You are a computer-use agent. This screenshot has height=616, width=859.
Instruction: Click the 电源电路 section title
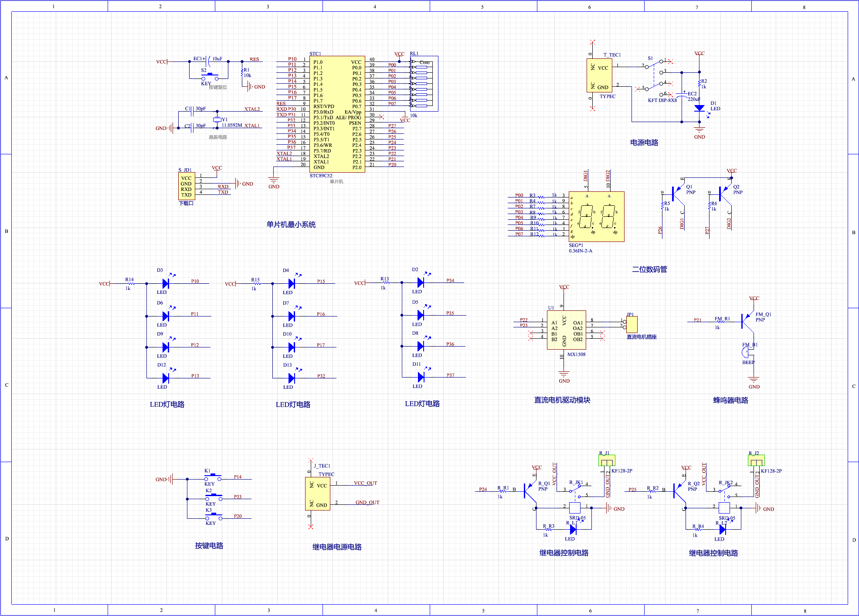tap(644, 143)
